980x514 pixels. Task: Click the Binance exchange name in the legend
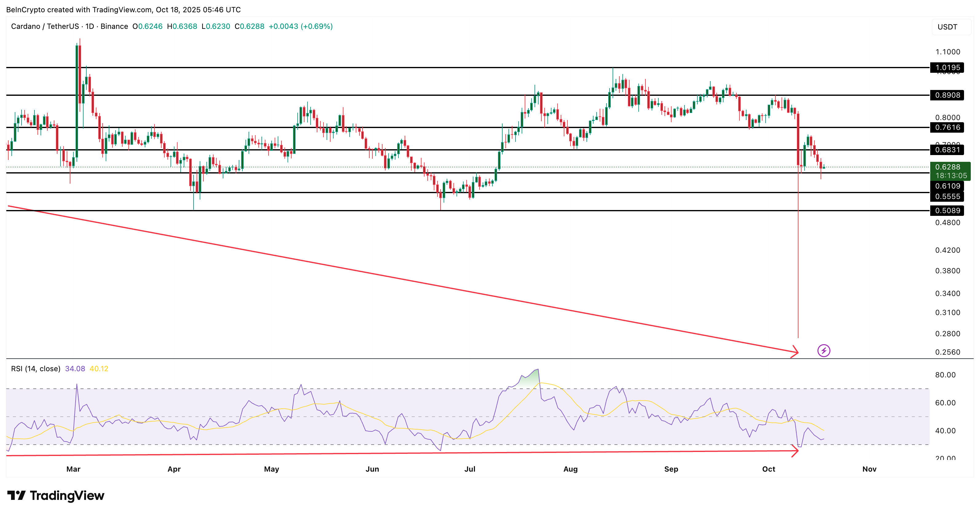click(115, 27)
